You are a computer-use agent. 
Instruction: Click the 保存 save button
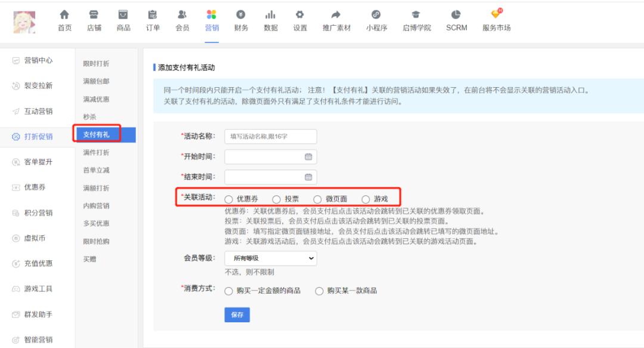point(237,315)
